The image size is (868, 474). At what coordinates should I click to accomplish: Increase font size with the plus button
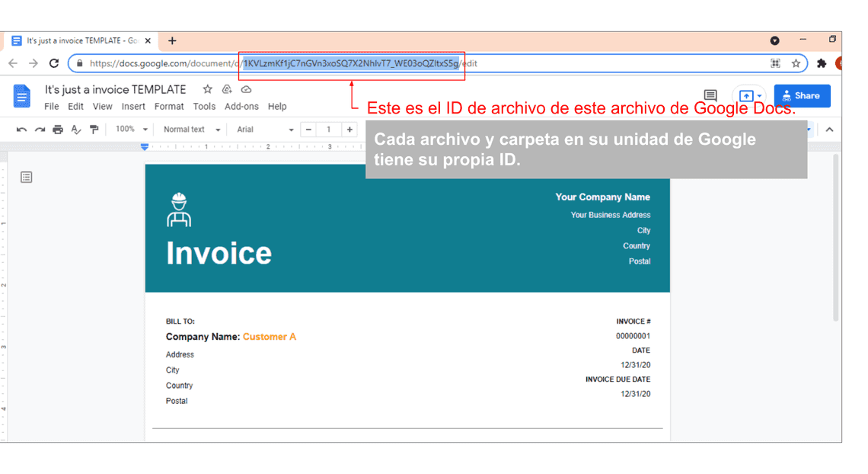349,130
